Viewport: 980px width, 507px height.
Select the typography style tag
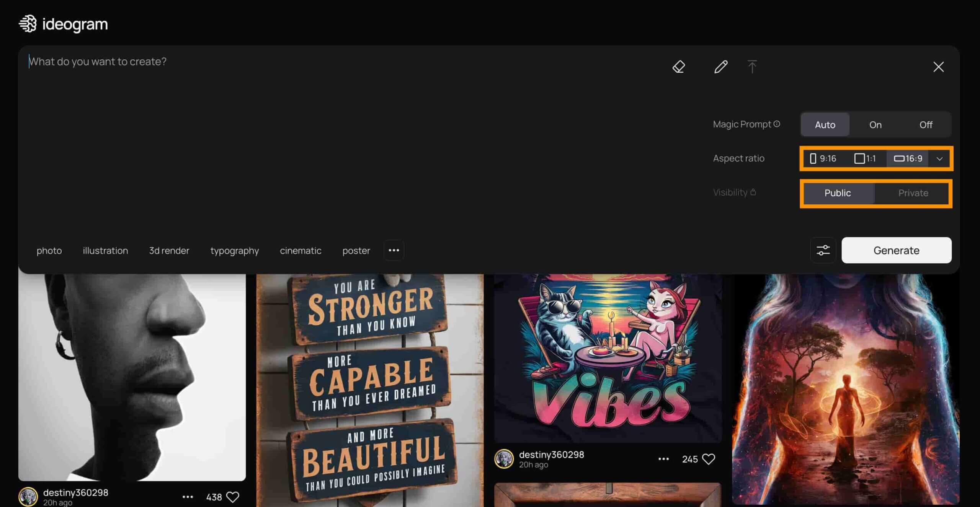(x=234, y=251)
